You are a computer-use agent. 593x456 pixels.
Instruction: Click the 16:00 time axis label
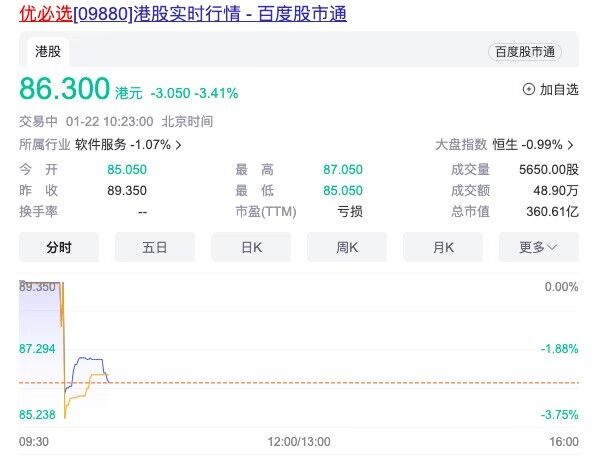click(564, 442)
